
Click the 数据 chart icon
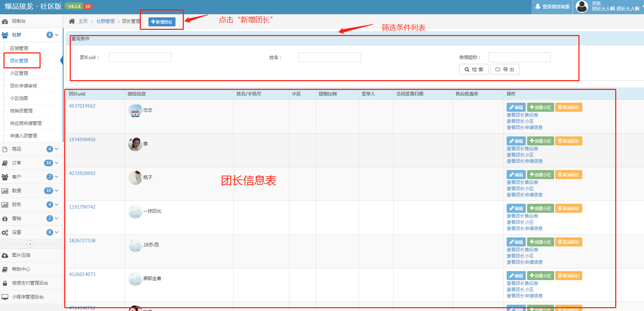pos(5,191)
